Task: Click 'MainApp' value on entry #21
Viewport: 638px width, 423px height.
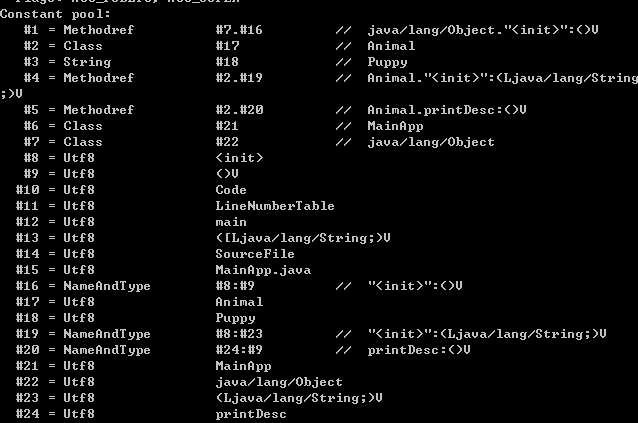Action: (x=243, y=366)
